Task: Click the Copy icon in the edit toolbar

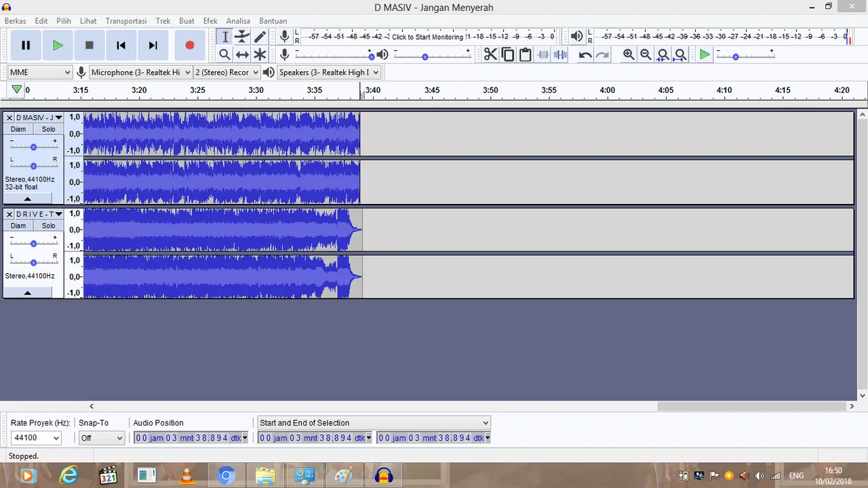Action: [x=508, y=55]
